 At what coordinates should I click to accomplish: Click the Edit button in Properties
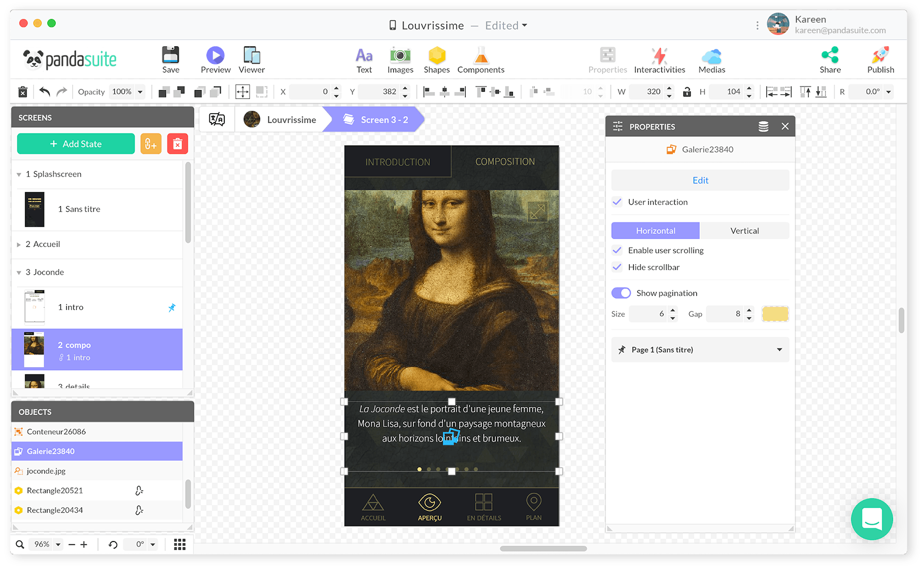(x=700, y=180)
